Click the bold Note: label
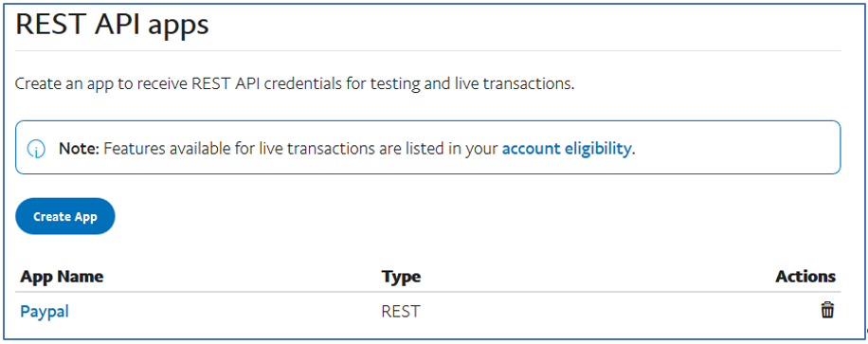Screen dimensions: 868x344 click(x=79, y=149)
